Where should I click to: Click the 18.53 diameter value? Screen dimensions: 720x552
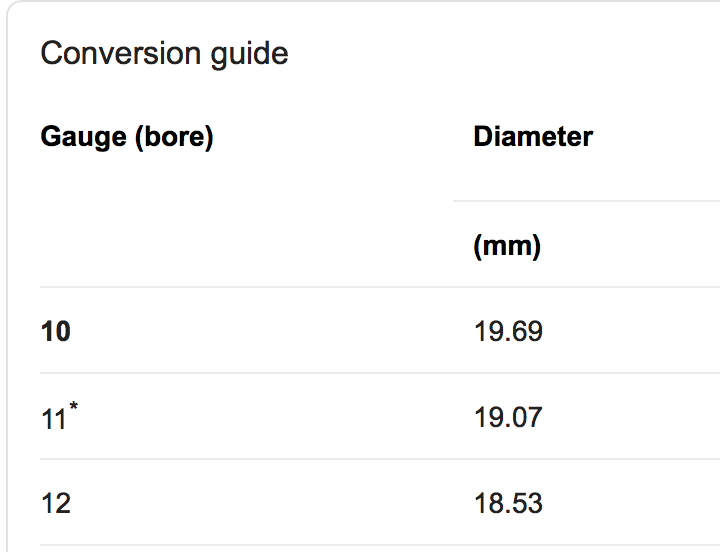pyautogui.click(x=508, y=503)
